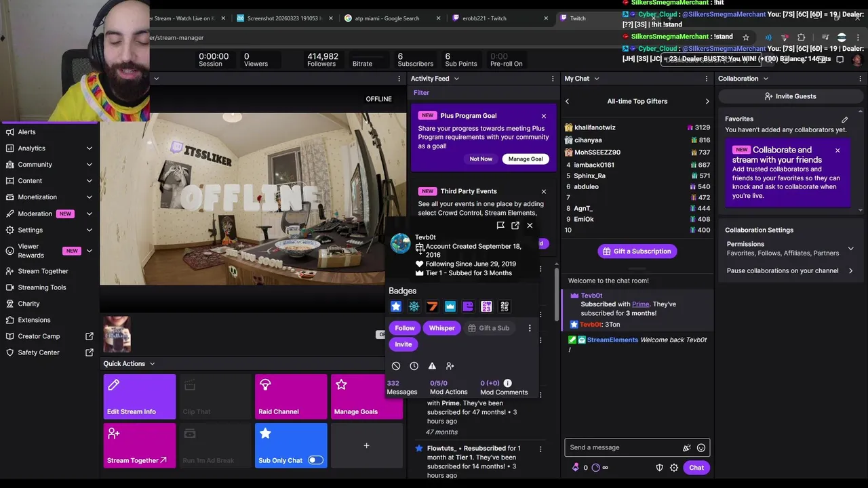Add a new quick action tile

[x=366, y=445]
